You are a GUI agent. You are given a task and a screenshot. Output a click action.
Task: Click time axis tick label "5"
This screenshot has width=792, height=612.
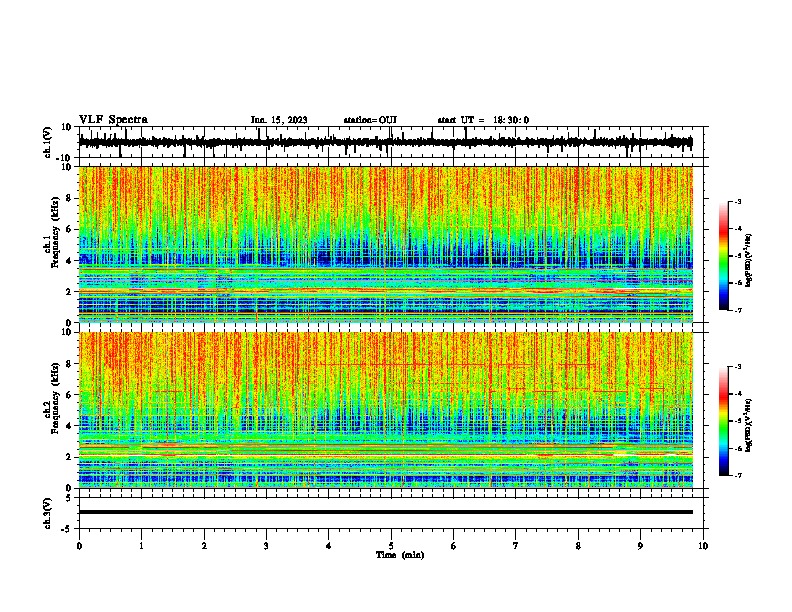click(x=391, y=546)
